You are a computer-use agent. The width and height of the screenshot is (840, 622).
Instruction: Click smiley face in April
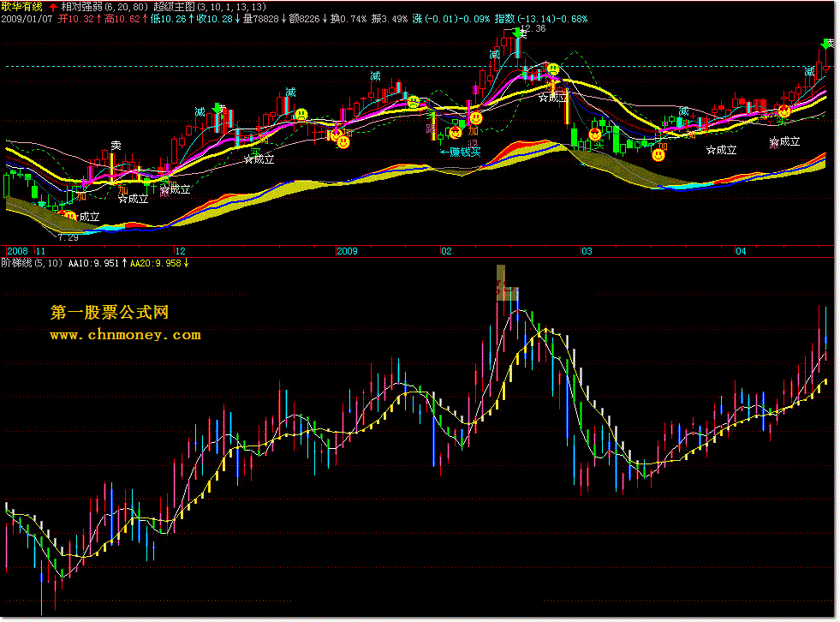coord(784,111)
